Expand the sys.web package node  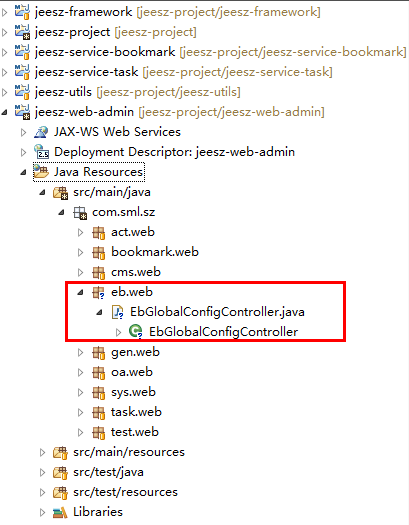tap(80, 392)
